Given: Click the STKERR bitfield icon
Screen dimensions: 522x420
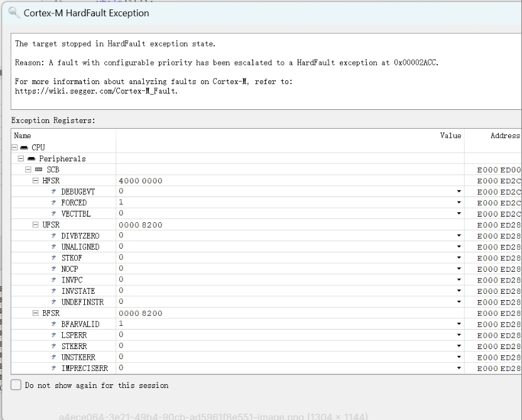Looking at the screenshot, I should (x=54, y=346).
